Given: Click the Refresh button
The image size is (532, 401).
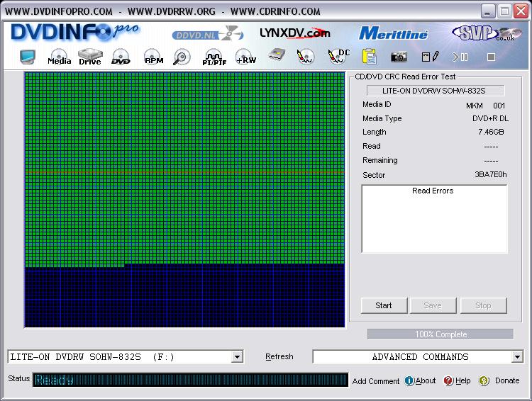Looking at the screenshot, I should pos(279,356).
